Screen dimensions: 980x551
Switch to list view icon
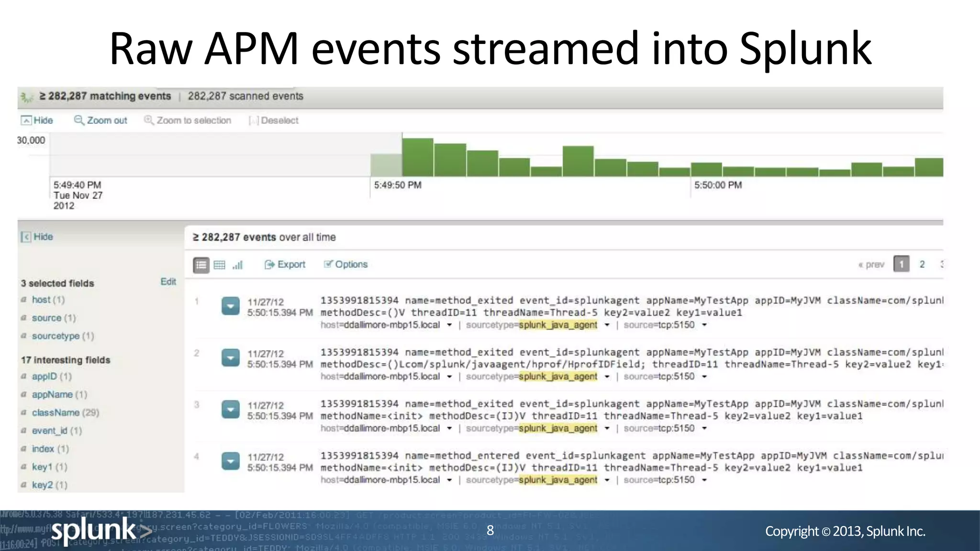[x=201, y=264]
